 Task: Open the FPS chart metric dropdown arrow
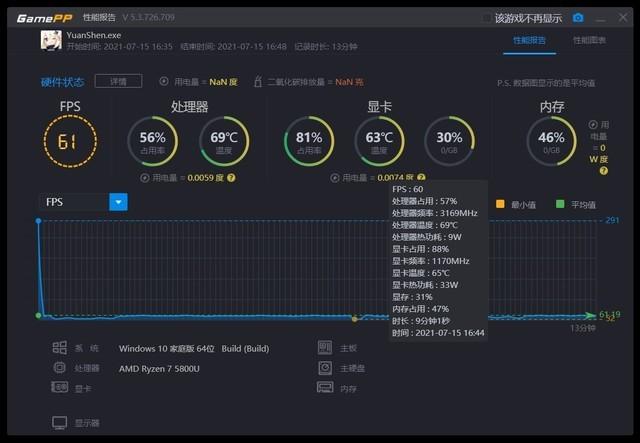118,202
